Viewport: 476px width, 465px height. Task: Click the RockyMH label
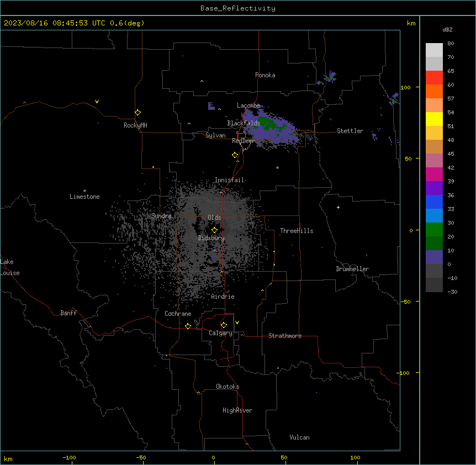point(135,125)
